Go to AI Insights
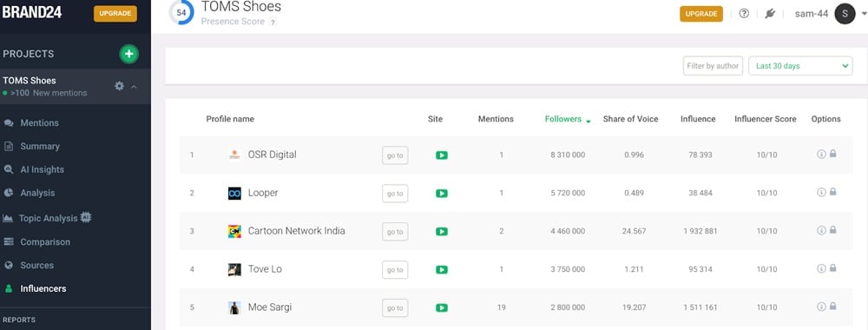 pos(42,169)
